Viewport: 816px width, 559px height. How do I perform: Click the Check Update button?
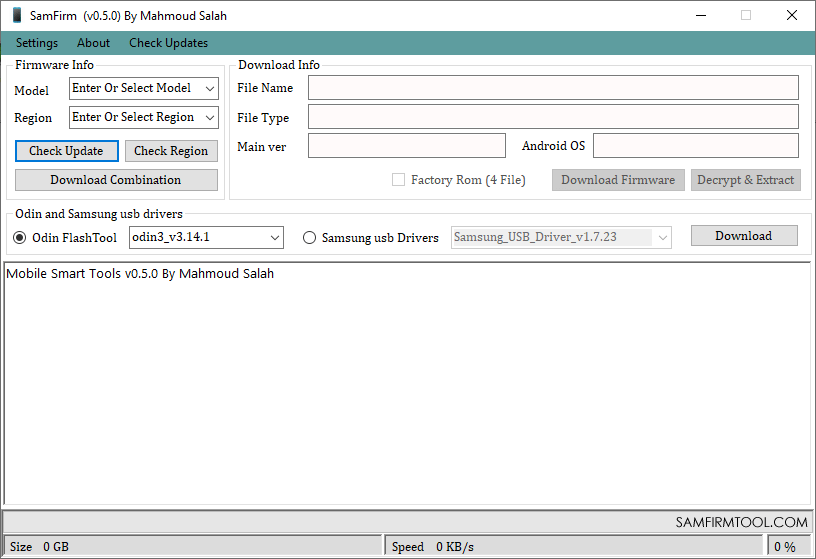[x=67, y=151]
